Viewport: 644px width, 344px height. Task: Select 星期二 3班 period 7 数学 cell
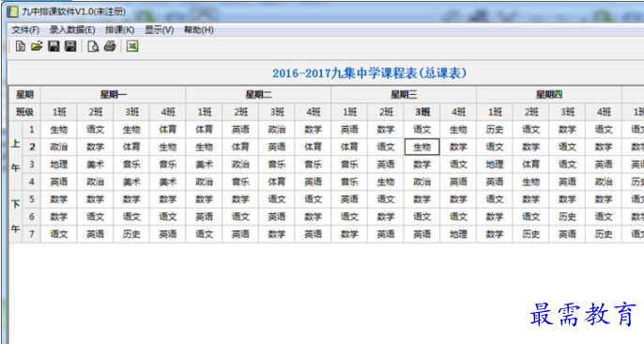277,234
